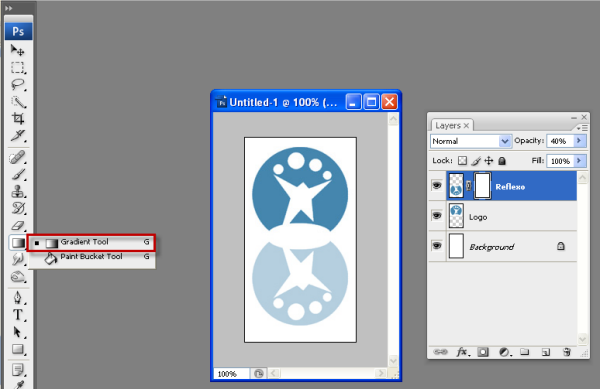This screenshot has width=600, height=389.
Task: Hide the Logo layer
Action: point(437,215)
